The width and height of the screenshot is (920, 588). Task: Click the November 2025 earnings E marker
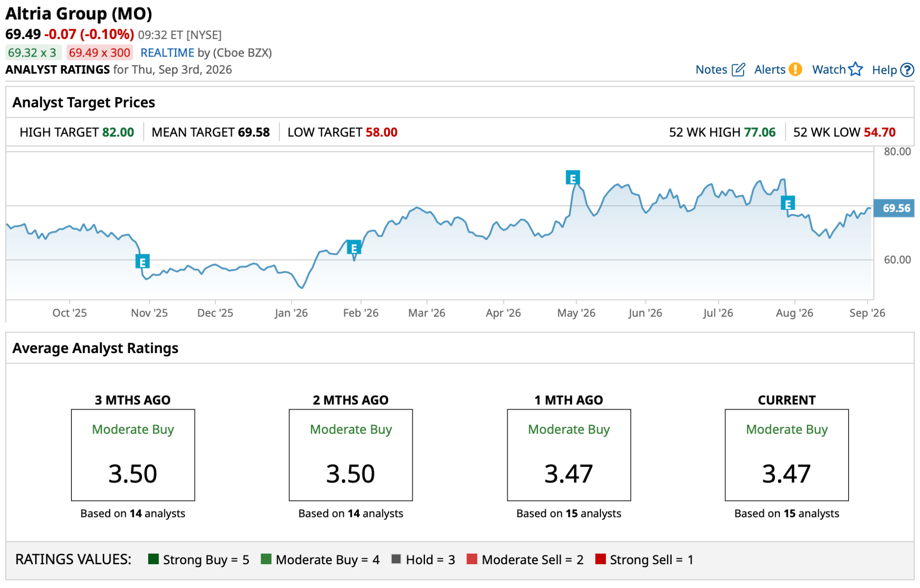142,261
